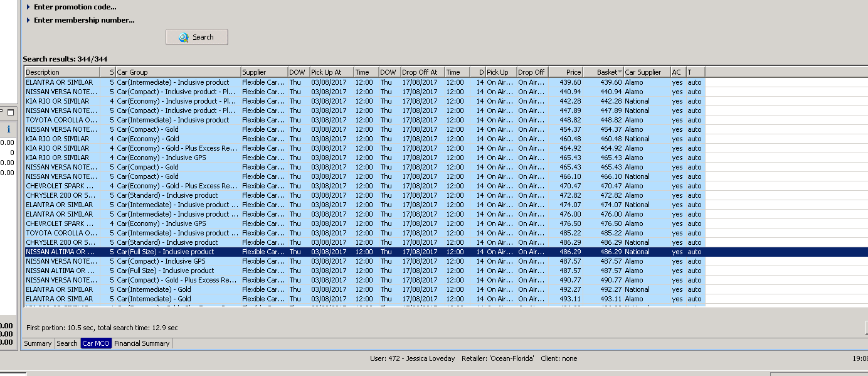The image size is (868, 376).
Task: Select row with price 447.89
Action: coord(364,110)
